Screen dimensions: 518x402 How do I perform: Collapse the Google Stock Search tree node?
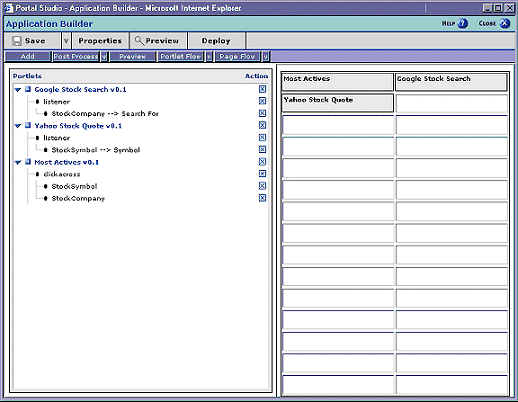(18, 90)
